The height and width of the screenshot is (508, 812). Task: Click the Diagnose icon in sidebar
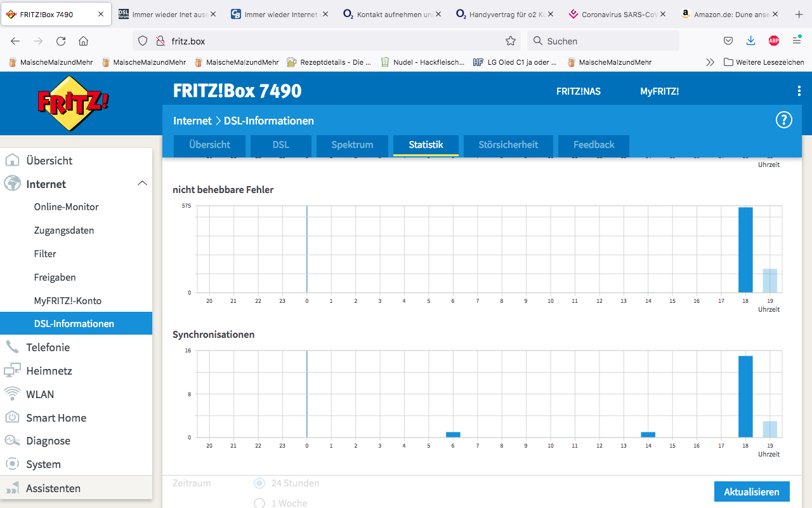point(12,441)
